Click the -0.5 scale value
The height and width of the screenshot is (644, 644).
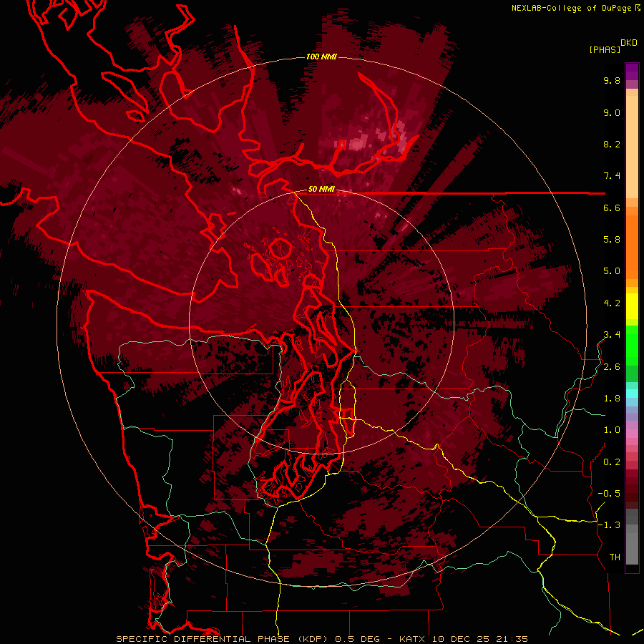(x=609, y=494)
